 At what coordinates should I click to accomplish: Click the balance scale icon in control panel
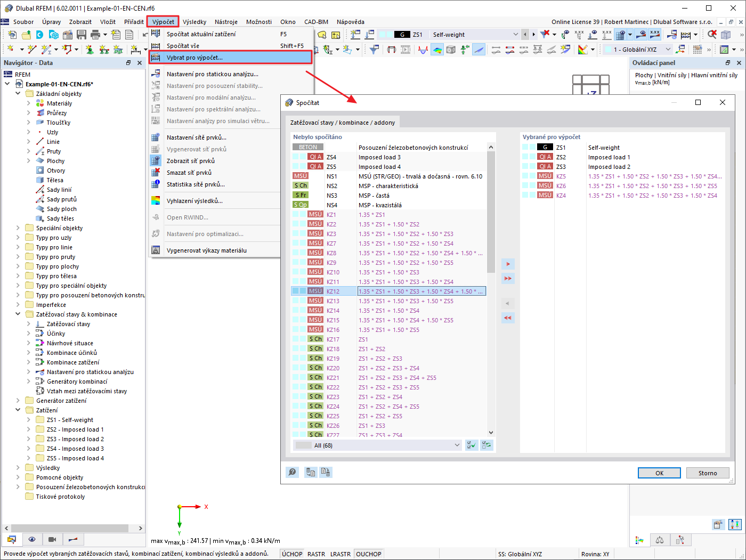660,540
